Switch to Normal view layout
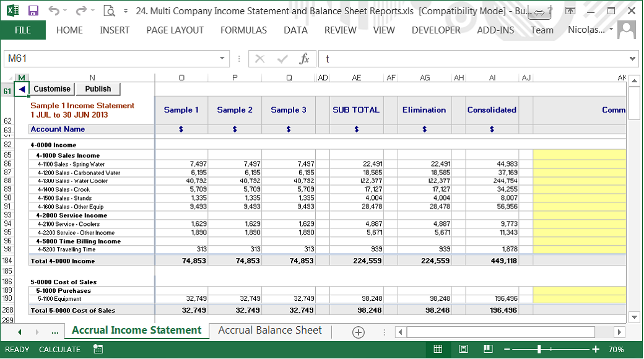This screenshot has height=359, width=644. tap(438, 349)
